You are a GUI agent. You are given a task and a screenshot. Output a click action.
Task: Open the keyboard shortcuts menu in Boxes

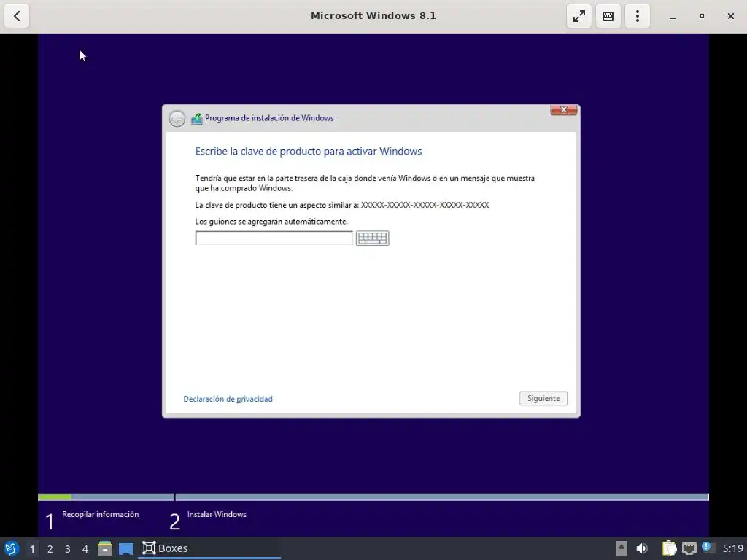[608, 16]
